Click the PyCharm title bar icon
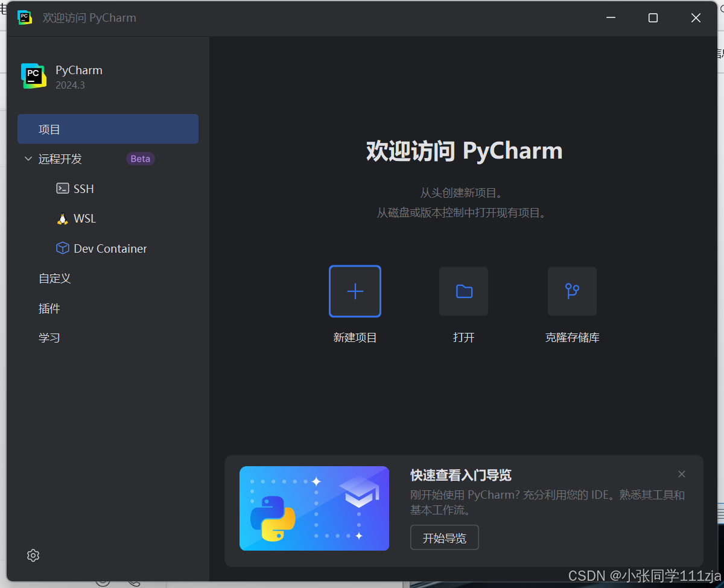 click(25, 17)
